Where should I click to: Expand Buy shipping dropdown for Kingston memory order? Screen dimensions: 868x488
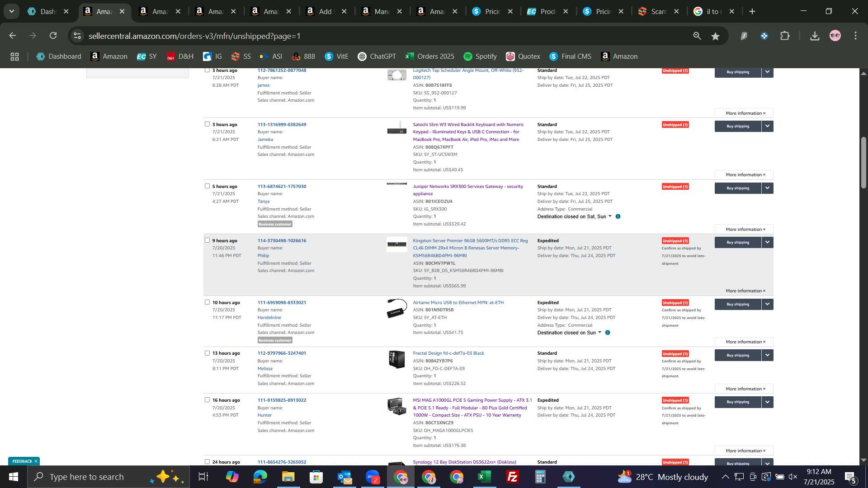[x=767, y=242]
